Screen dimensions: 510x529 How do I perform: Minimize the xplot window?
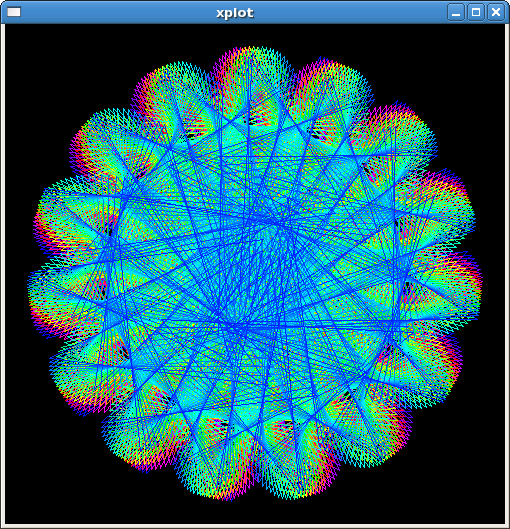(456, 12)
